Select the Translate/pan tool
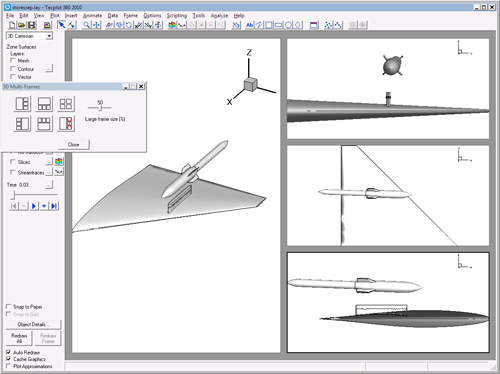The width and height of the screenshot is (500, 374). coord(97,25)
